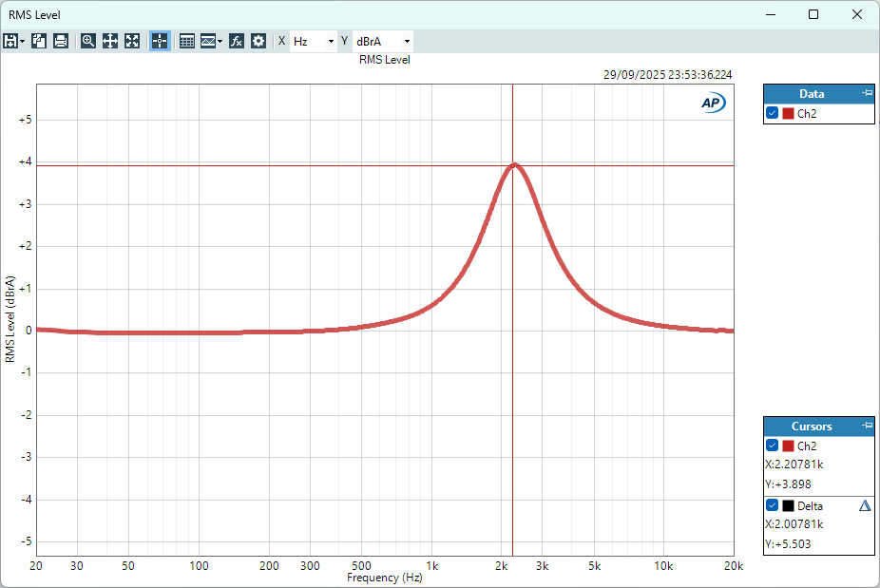880x588 pixels.
Task: Click the pin button on Cursors panel
Action: 866,426
